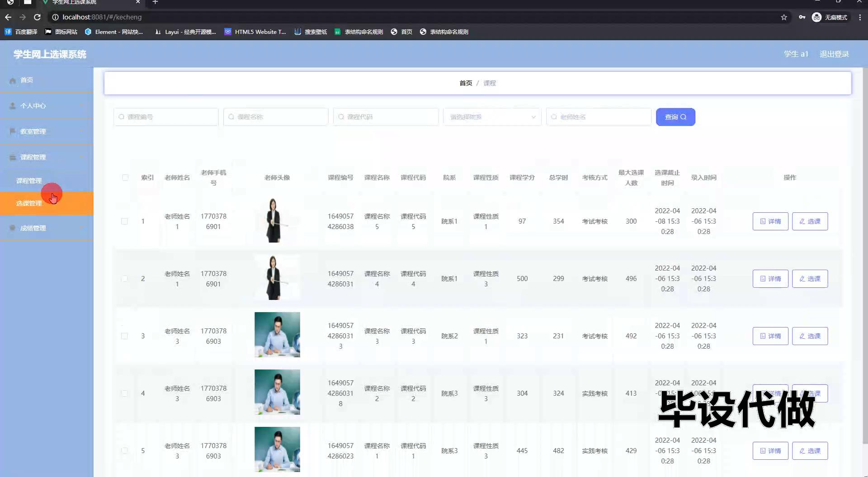Viewport: 868px width, 477px height.
Task: Bookmark this page with the star icon
Action: 783,17
